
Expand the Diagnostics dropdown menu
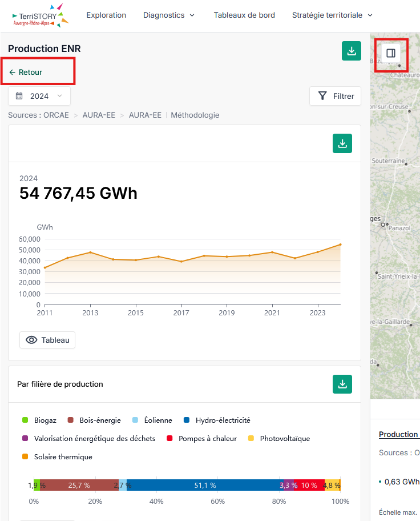point(169,15)
